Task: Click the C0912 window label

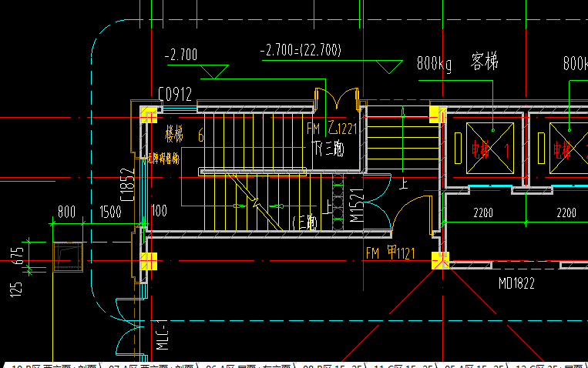Action: point(175,95)
